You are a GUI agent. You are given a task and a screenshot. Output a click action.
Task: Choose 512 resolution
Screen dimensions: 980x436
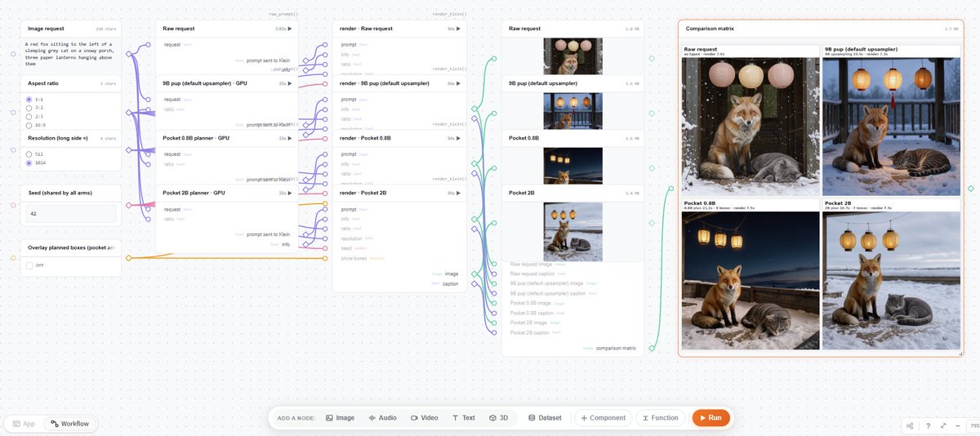(29, 153)
